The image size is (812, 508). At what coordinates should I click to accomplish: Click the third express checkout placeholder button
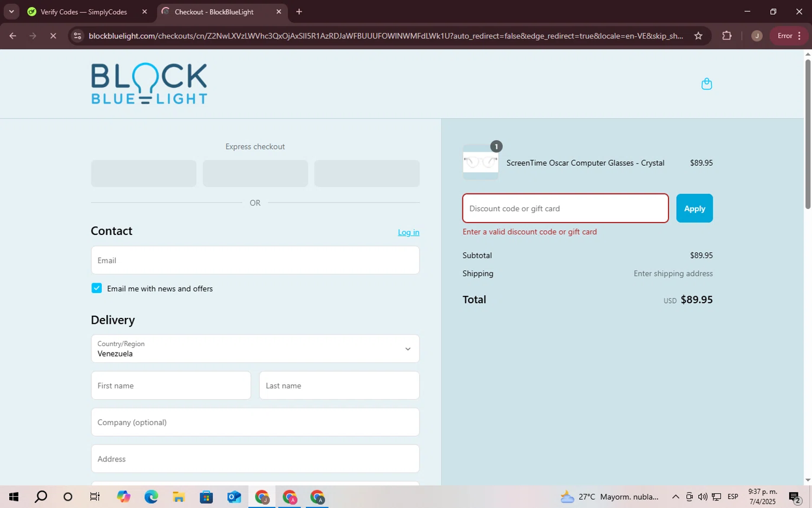367,173
